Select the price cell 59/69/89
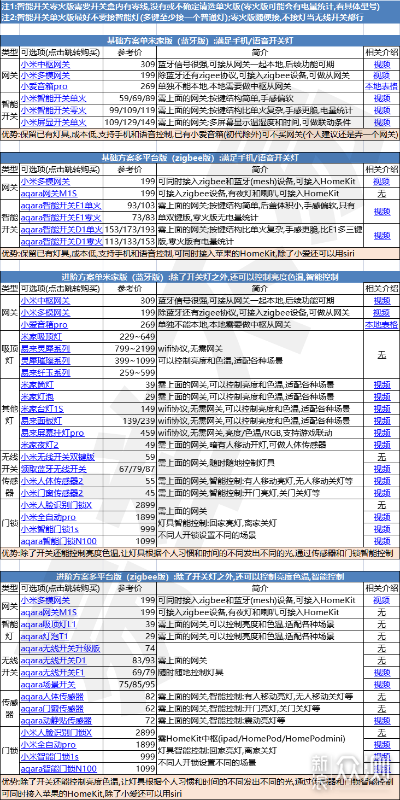Screen dimensions: 400x800 pos(130,98)
